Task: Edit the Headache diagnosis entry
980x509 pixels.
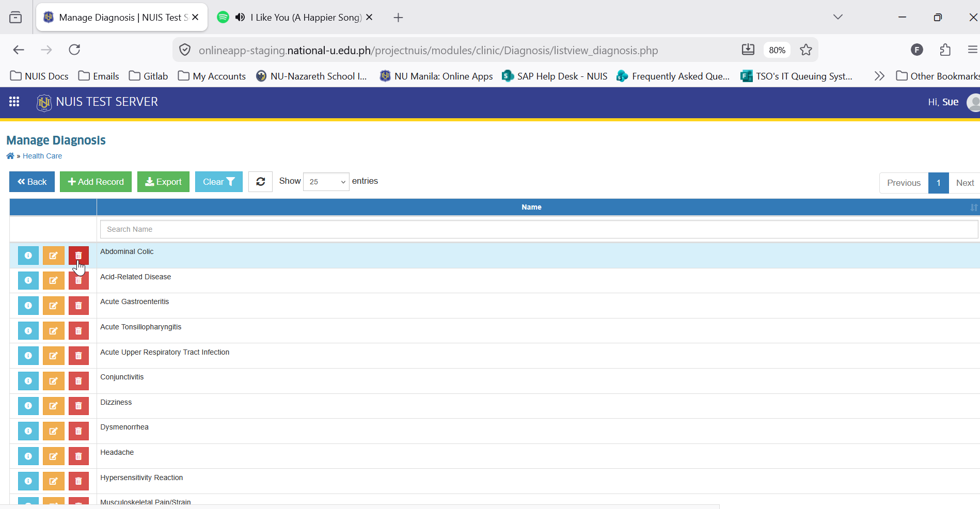Action: pyautogui.click(x=54, y=456)
